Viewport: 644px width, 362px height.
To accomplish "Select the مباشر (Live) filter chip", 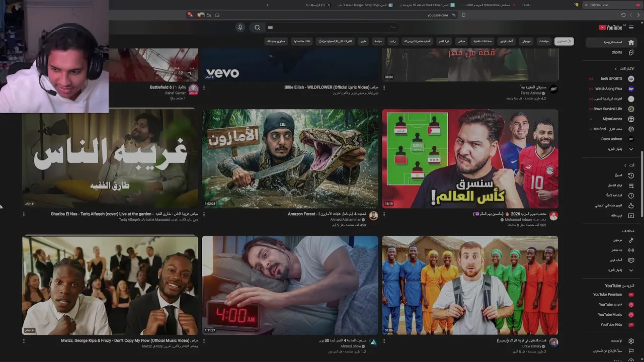I will tap(461, 41).
